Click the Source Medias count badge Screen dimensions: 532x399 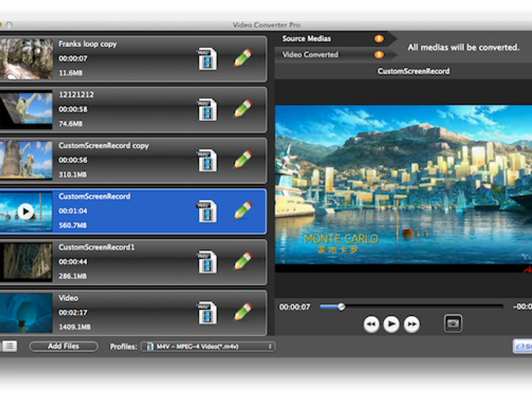pyautogui.click(x=379, y=39)
